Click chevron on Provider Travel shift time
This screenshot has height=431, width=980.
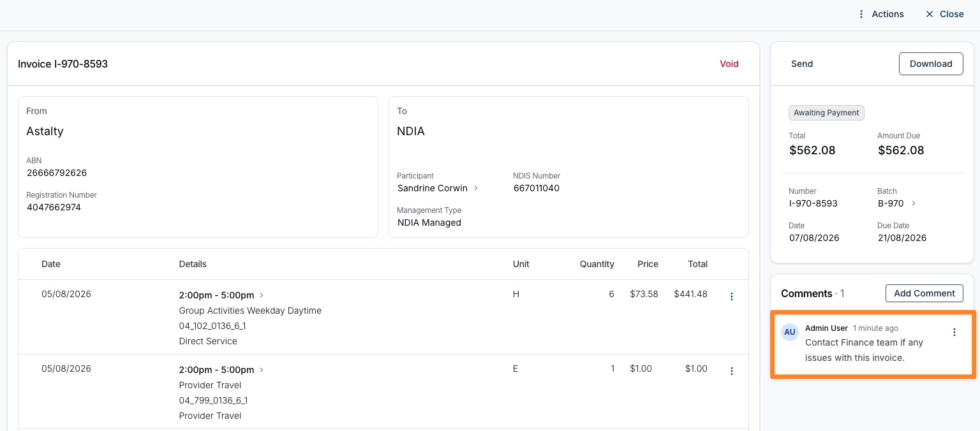coord(262,370)
